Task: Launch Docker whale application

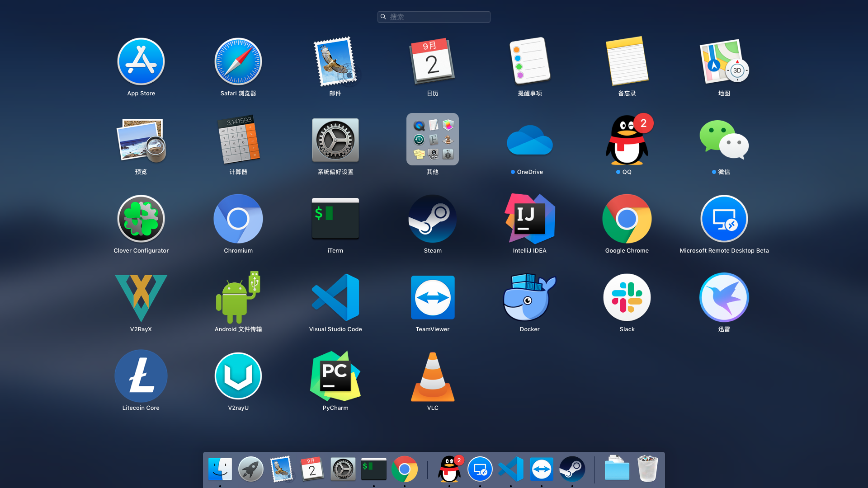Action: tap(529, 297)
